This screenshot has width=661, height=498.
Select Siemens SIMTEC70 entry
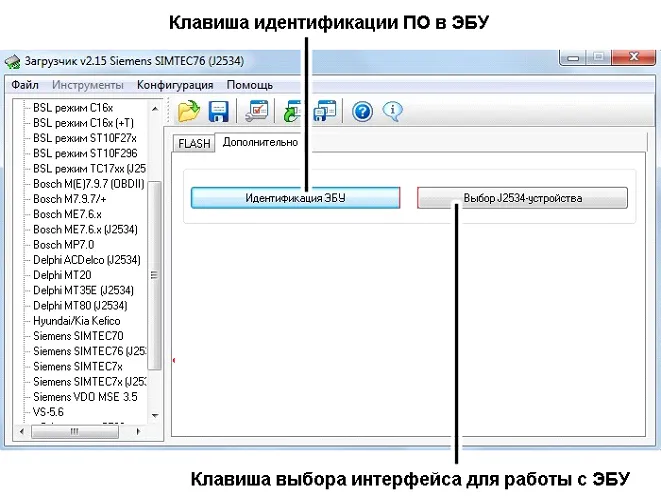click(78, 336)
